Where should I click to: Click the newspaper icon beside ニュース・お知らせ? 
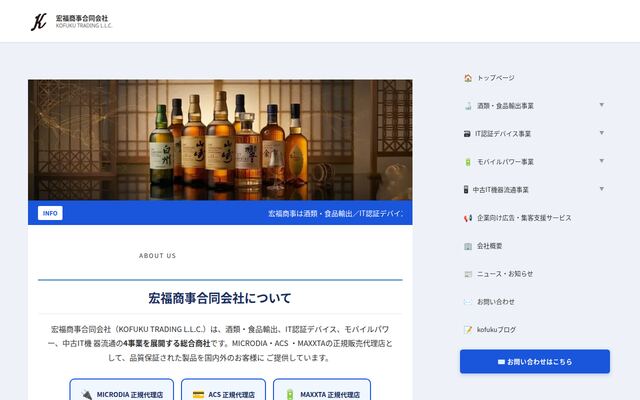point(468,274)
